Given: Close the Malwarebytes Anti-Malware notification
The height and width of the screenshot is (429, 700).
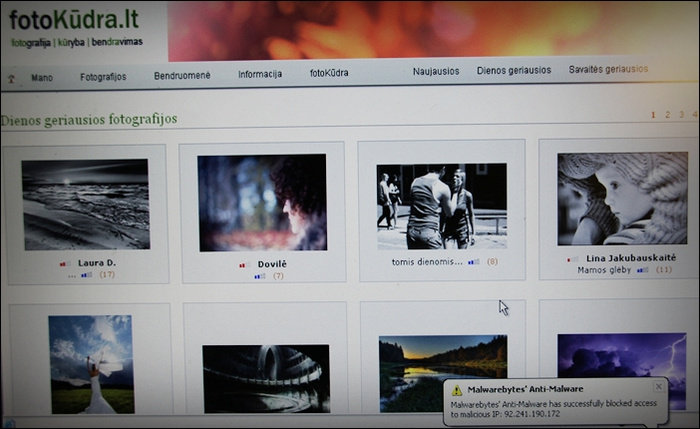Looking at the screenshot, I should (658, 386).
